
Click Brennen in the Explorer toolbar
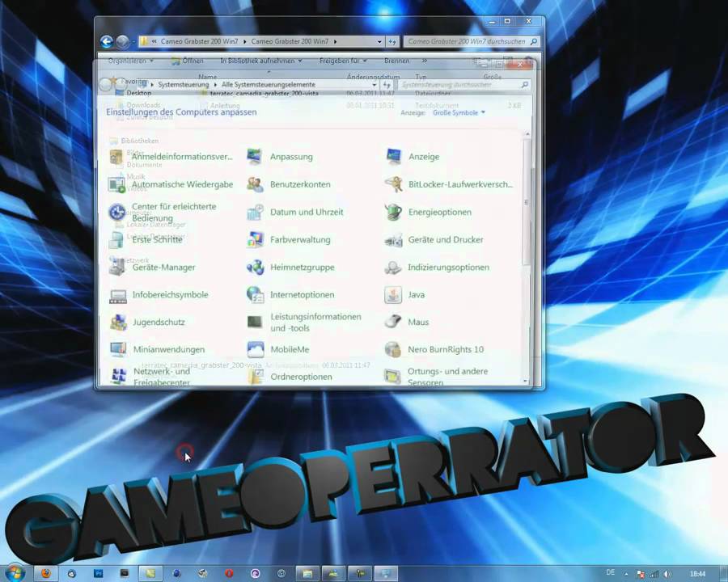click(397, 61)
